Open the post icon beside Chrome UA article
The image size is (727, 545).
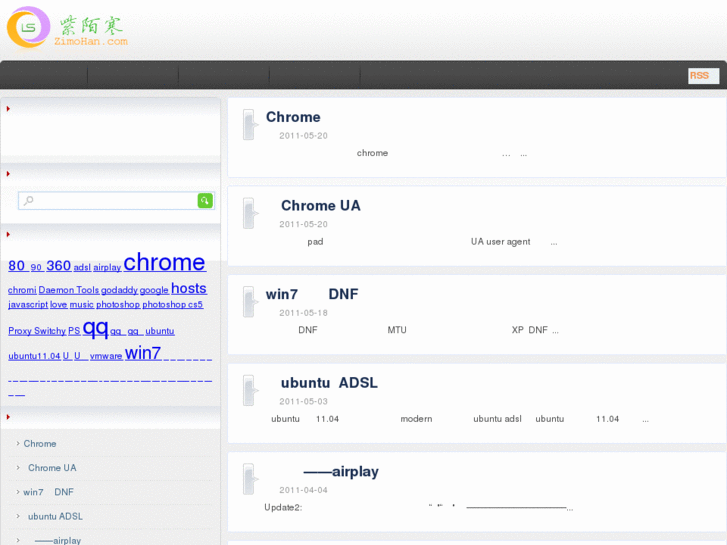(x=250, y=213)
